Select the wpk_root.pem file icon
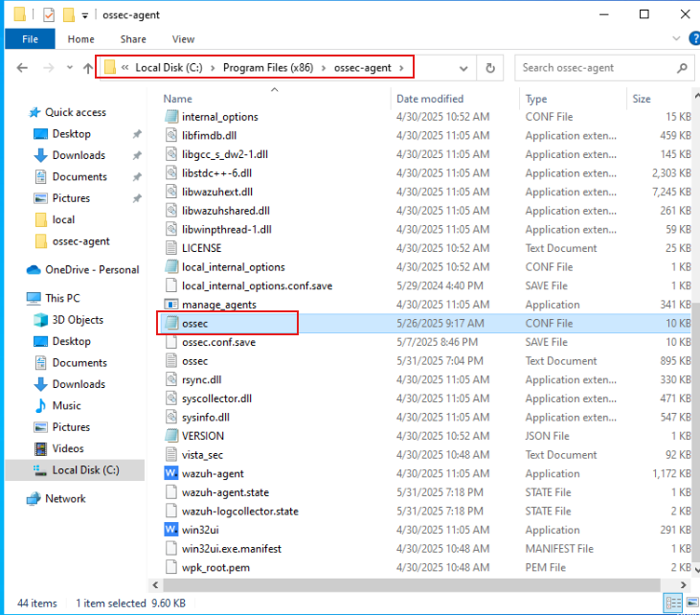700x615 pixels. point(171,567)
